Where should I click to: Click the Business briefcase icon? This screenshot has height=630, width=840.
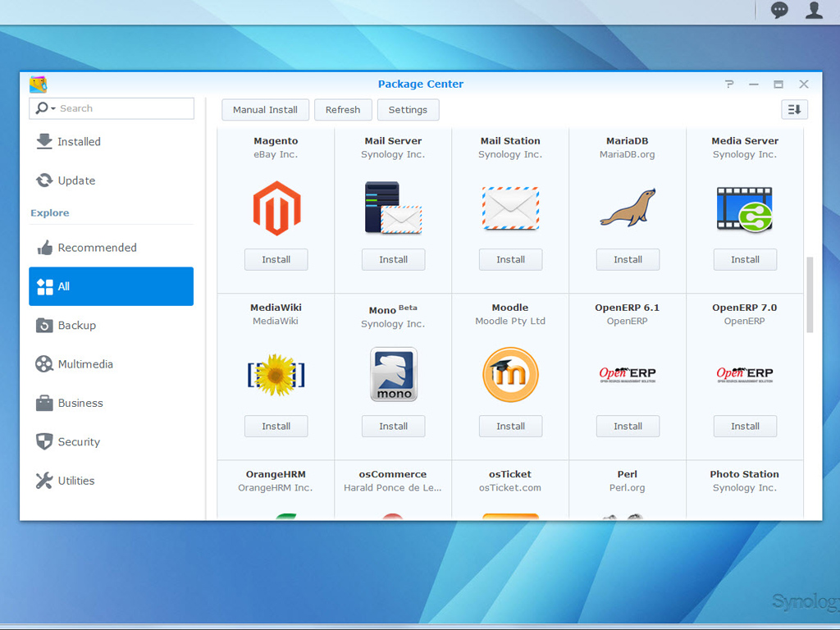[44, 403]
